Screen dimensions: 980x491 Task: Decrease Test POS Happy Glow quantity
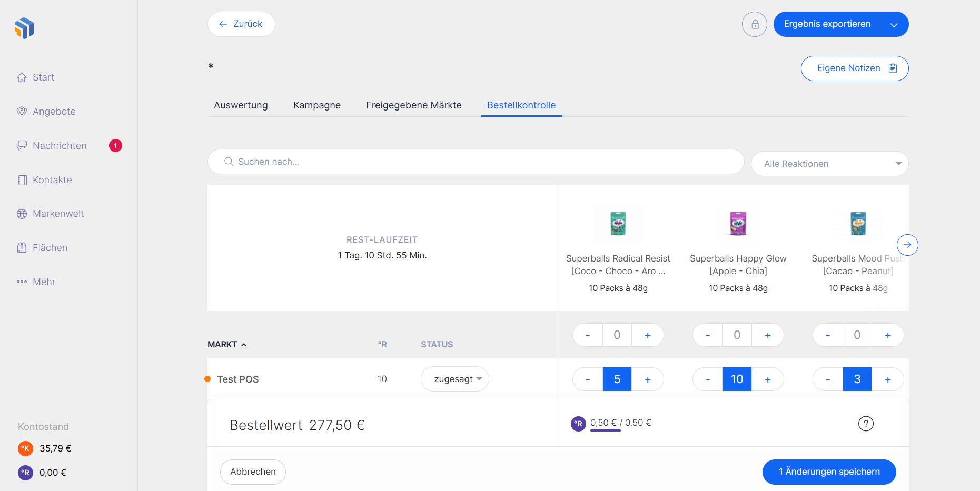point(707,379)
